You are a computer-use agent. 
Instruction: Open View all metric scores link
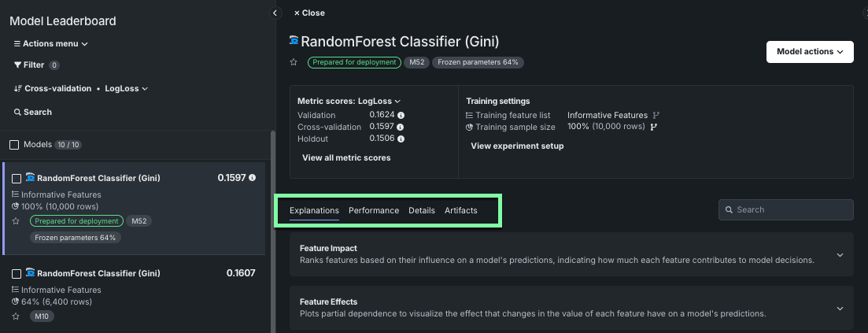pos(346,157)
